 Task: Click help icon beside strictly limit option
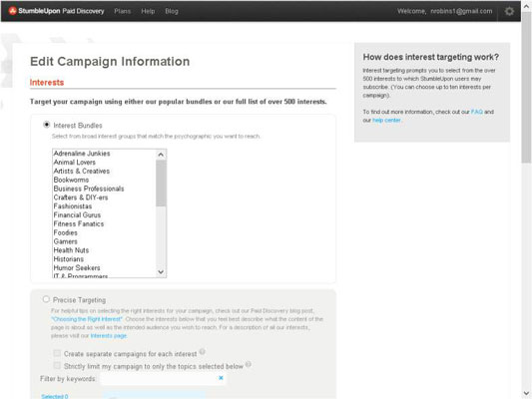tap(249, 364)
